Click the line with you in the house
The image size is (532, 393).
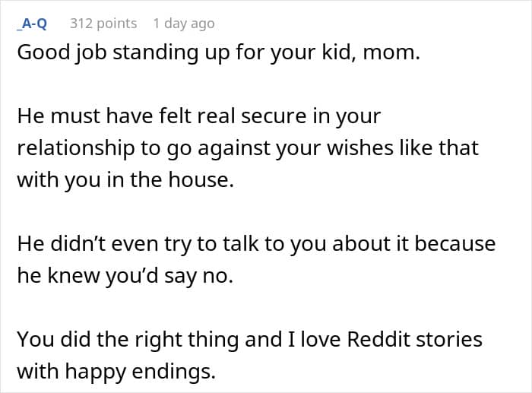(x=125, y=180)
